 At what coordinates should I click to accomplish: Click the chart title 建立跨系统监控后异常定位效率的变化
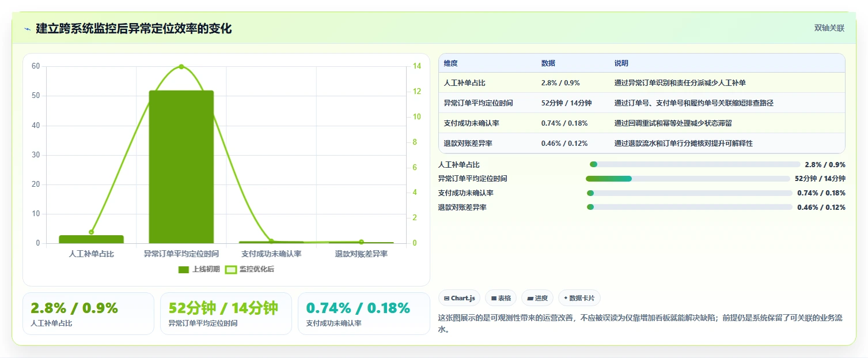point(134,29)
